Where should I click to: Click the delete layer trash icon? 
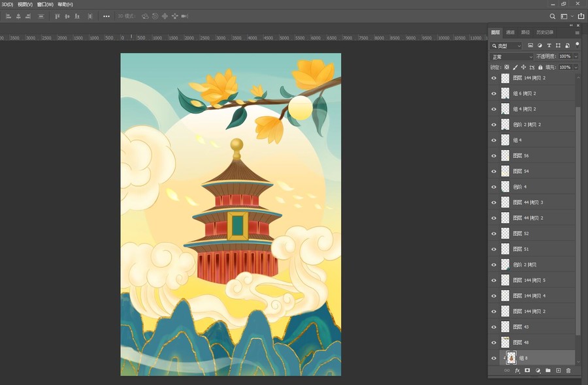coord(568,371)
